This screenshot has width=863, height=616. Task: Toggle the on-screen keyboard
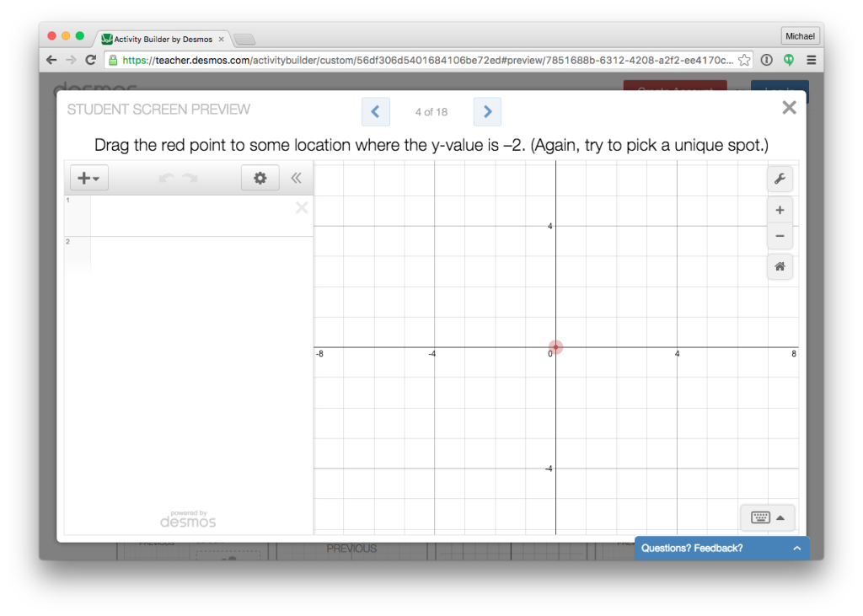tap(759, 517)
